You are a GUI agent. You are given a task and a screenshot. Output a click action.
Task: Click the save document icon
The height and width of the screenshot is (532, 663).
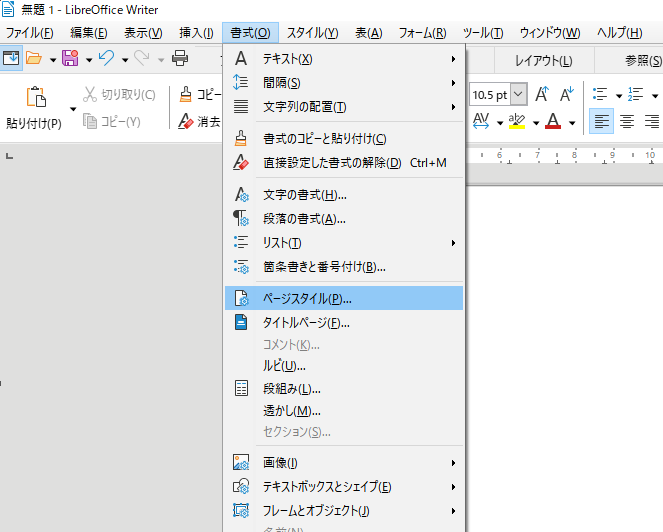[x=70, y=58]
